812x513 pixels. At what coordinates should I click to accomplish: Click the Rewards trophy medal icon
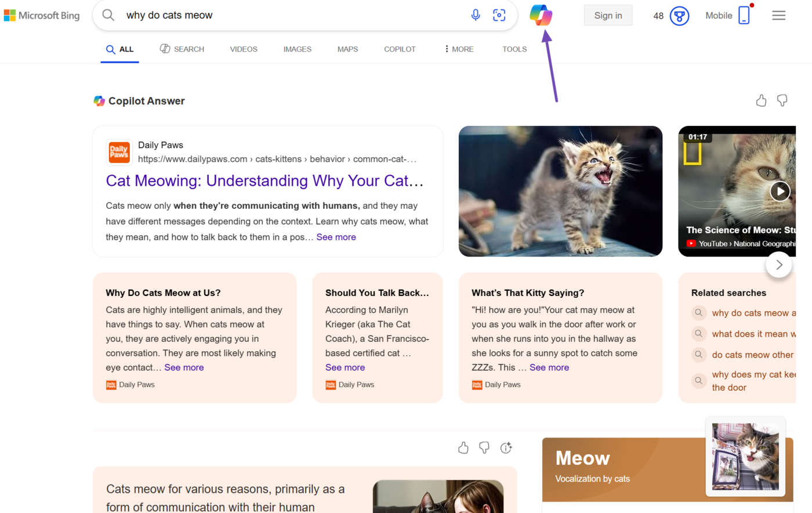tap(679, 16)
